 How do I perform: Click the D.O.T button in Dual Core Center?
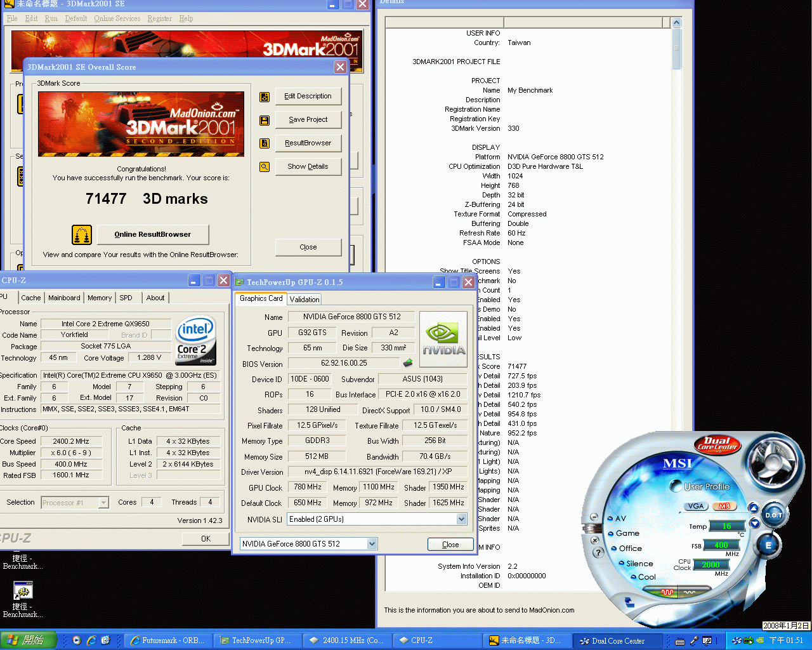tap(773, 515)
